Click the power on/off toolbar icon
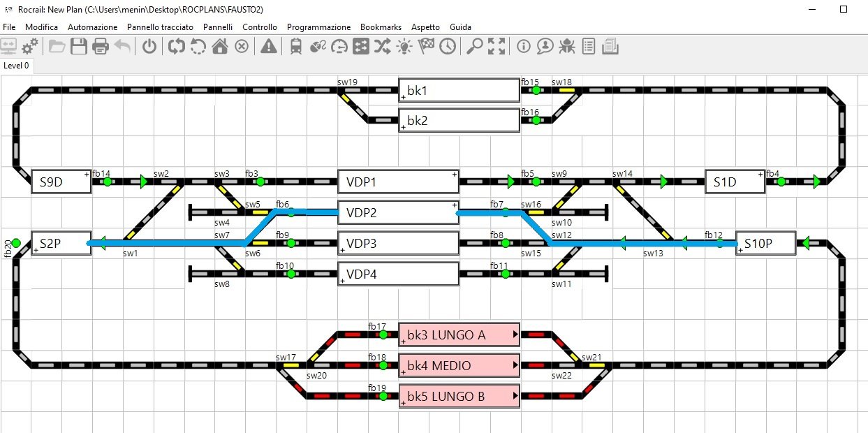The width and height of the screenshot is (868, 433). [x=149, y=47]
